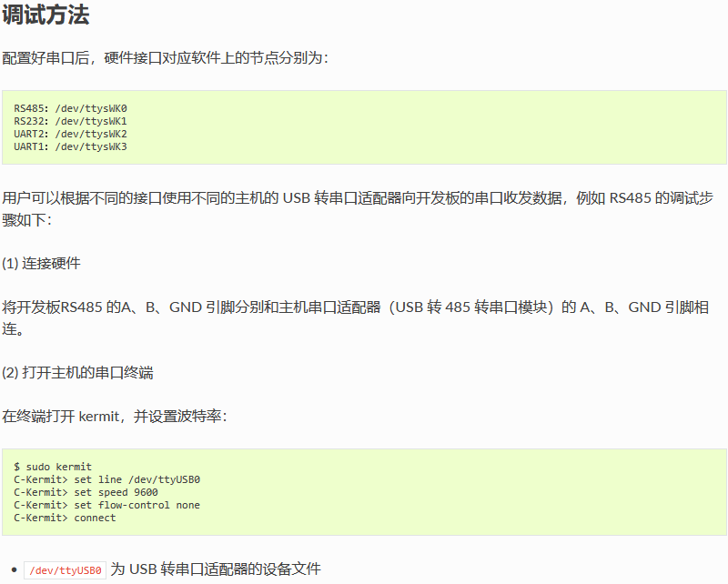728x584 pixels.
Task: Click the UART1 /dev/ttysWK3 code line
Action: tap(70, 146)
